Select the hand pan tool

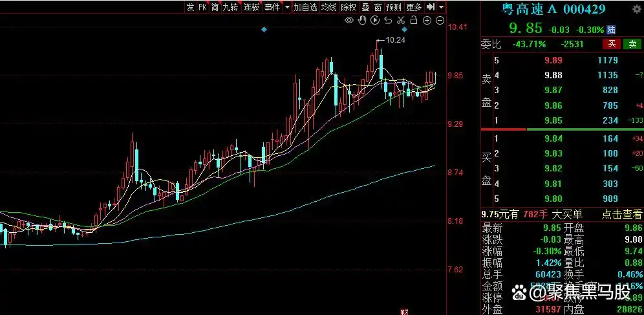pyautogui.click(x=363, y=21)
